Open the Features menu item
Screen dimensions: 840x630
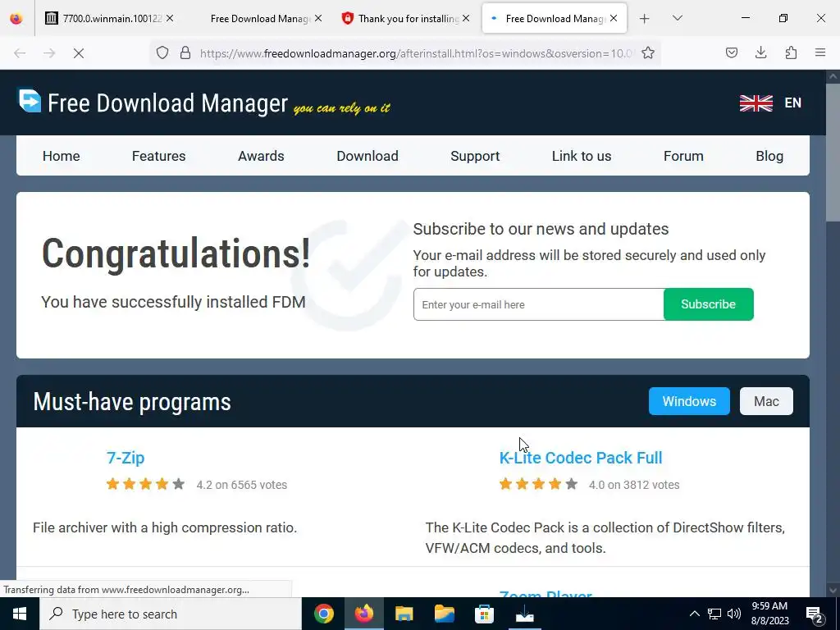[x=158, y=156]
